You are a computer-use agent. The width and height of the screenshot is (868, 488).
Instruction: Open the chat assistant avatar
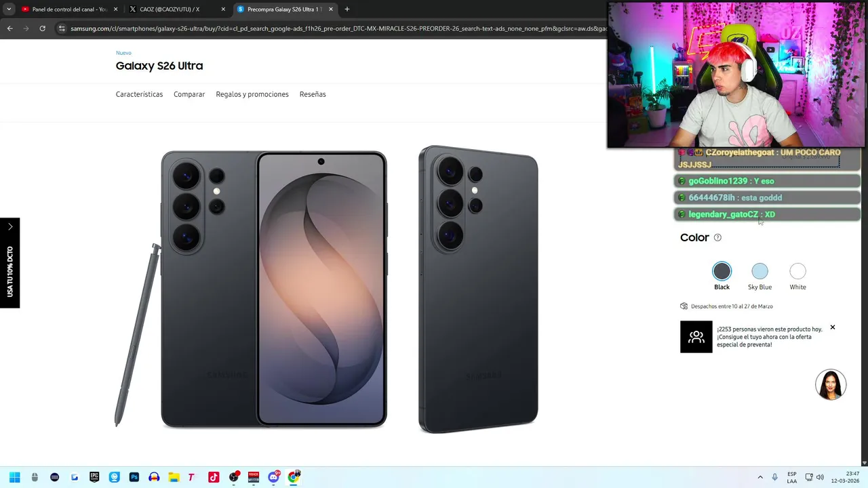831,384
